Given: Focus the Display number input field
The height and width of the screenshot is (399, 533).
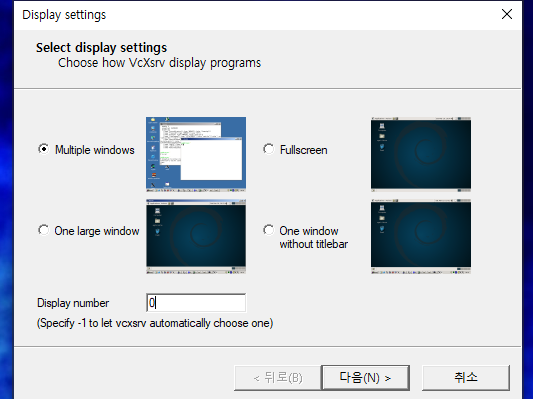Looking at the screenshot, I should click(196, 302).
